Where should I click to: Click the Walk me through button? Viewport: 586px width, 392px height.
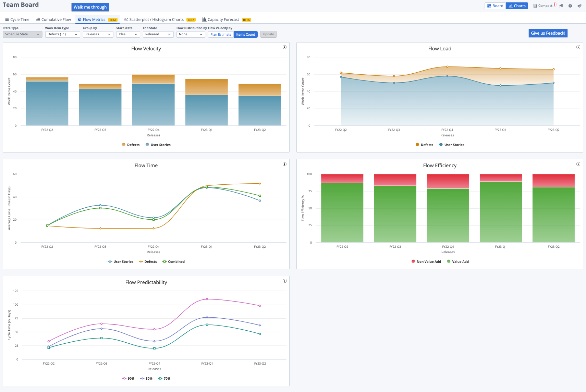coord(90,7)
